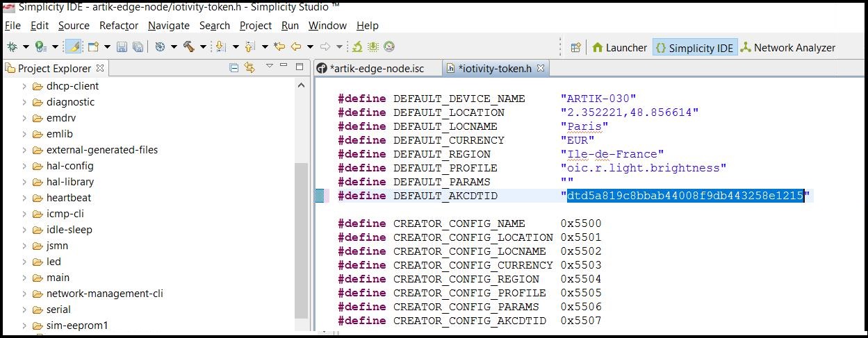The height and width of the screenshot is (338, 868).
Task: Go to Previous Annotation icon
Action: (249, 47)
